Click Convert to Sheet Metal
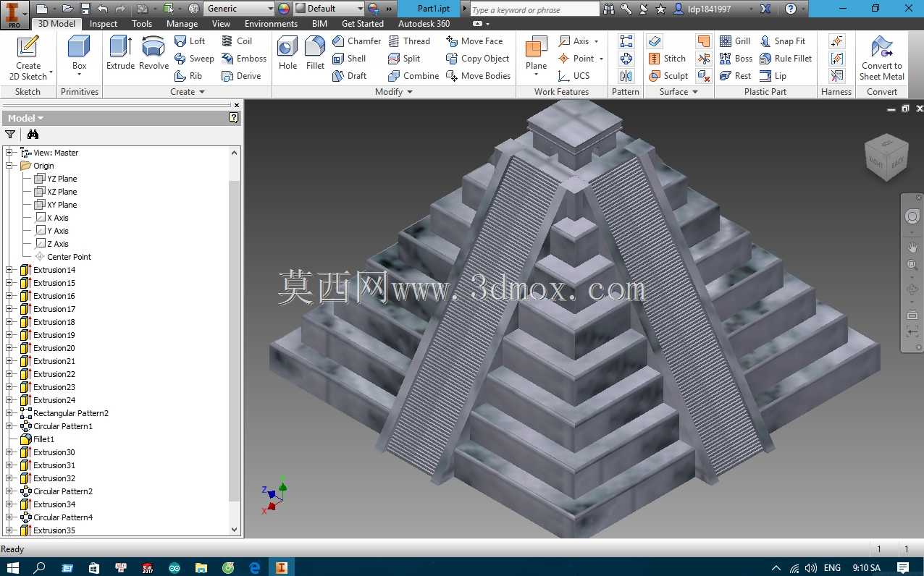Screen dimensions: 924x576 click(881, 58)
